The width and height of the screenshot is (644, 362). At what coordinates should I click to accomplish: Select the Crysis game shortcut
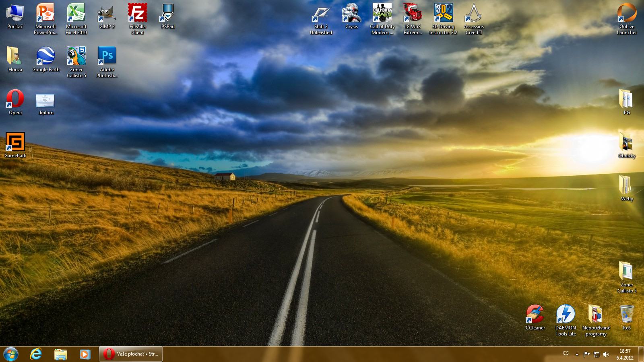(x=351, y=14)
